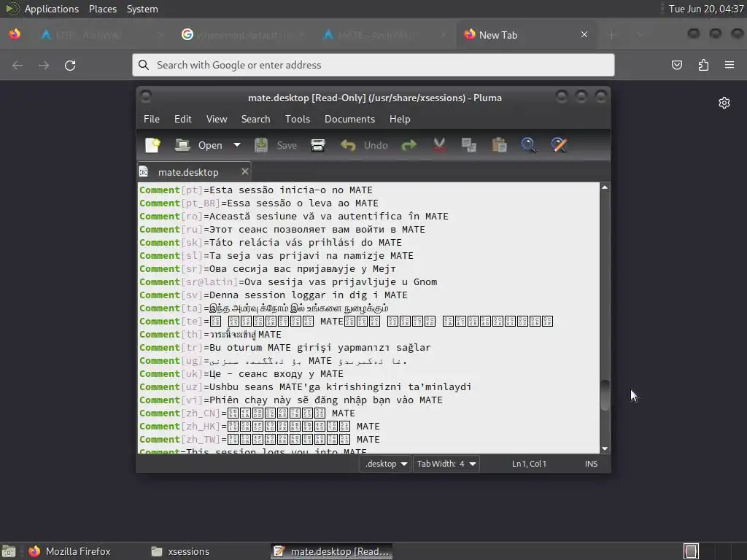The width and height of the screenshot is (747, 560).
Task: Open New Tab personalization gear icon
Action: pyautogui.click(x=724, y=103)
